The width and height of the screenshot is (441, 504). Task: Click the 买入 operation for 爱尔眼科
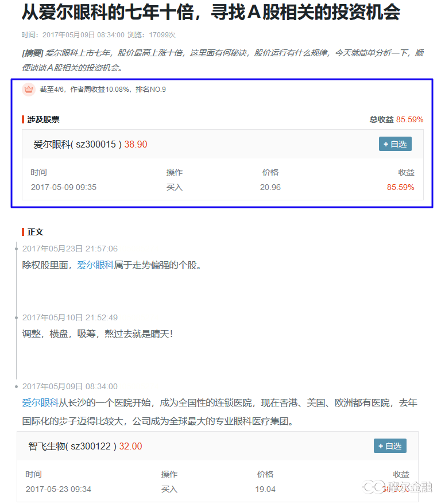point(175,187)
